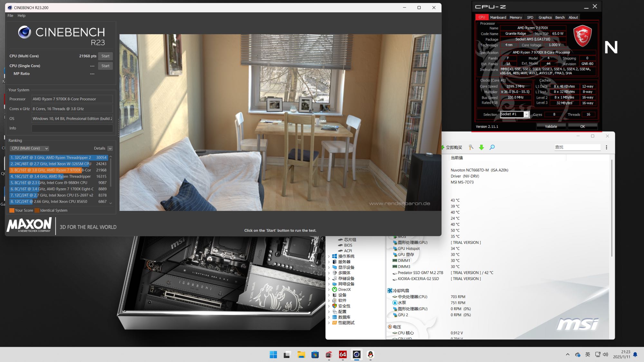This screenshot has width=644, height=362.
Task: Click the tools icon in AIDA64 toolbar
Action: (471, 147)
